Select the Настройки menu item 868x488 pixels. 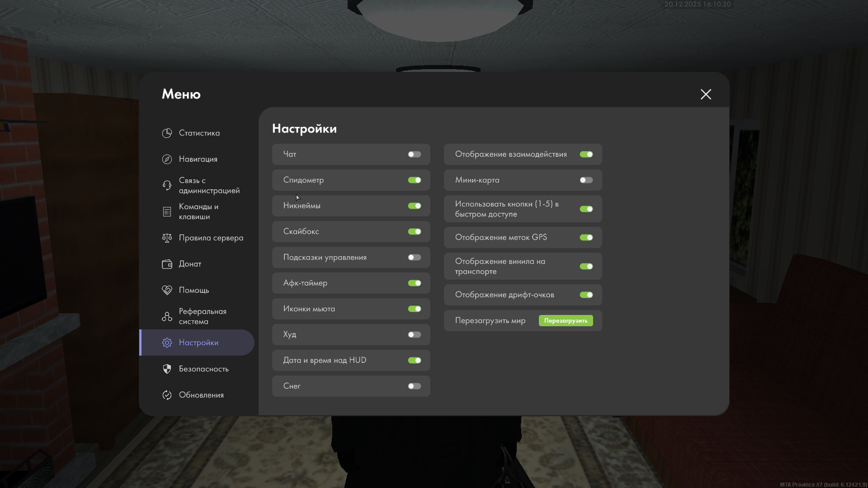click(x=198, y=343)
